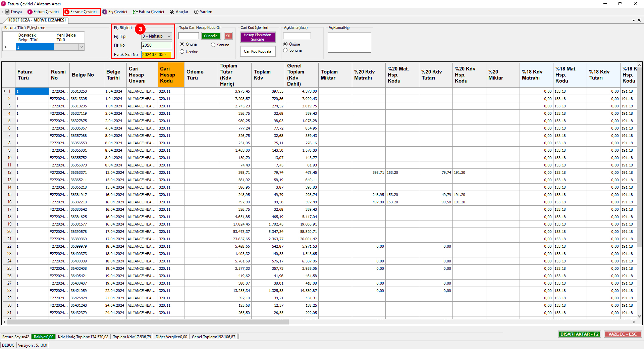Click the Resmi No column header
The image size is (644, 349).
[x=59, y=75]
